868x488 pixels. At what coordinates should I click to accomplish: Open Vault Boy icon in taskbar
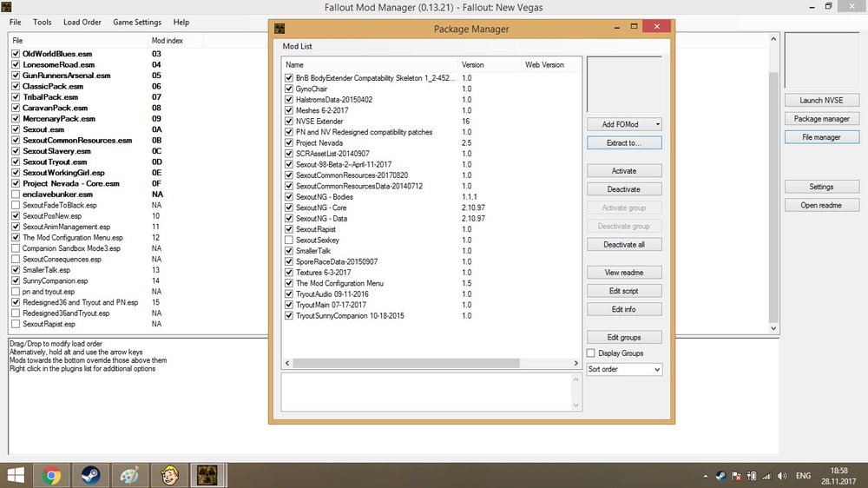169,475
